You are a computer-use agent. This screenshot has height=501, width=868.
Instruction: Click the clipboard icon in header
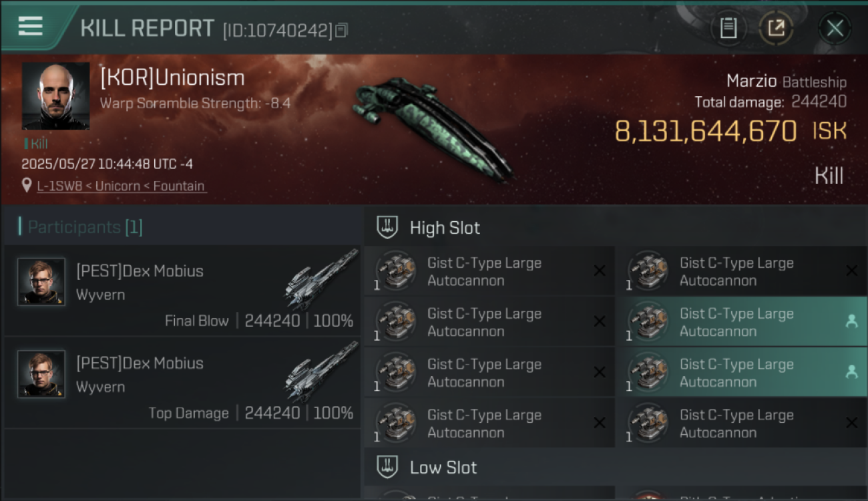(728, 28)
